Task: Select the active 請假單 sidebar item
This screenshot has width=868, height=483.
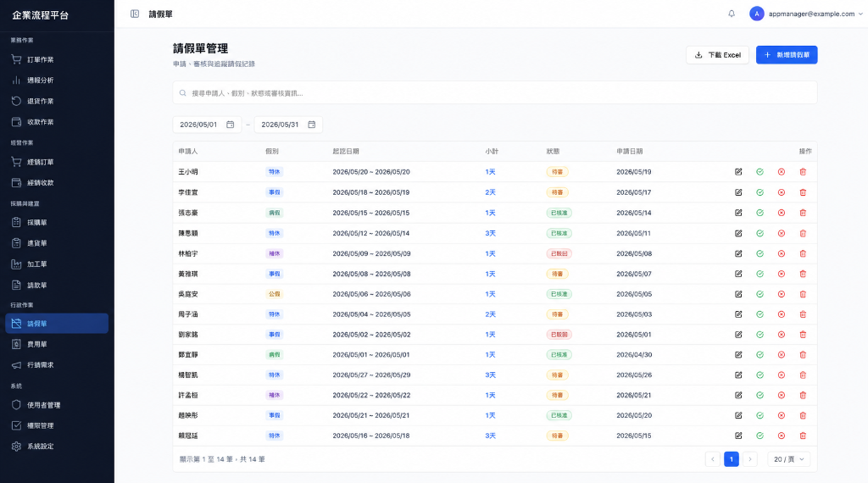Action: click(57, 324)
